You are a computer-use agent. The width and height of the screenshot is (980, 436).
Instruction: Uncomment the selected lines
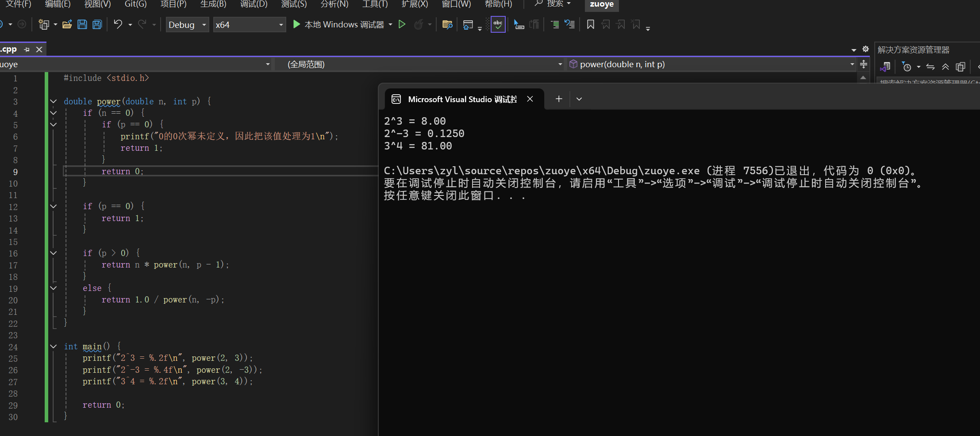(570, 24)
